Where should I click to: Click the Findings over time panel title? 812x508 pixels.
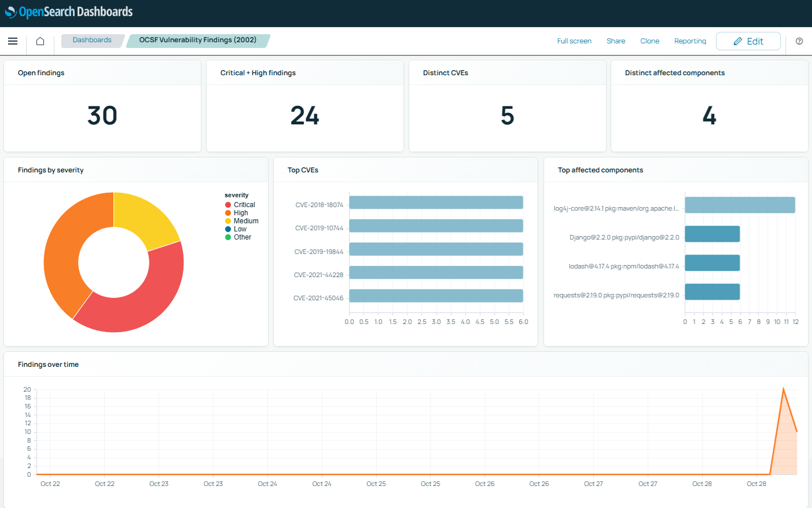(48, 365)
